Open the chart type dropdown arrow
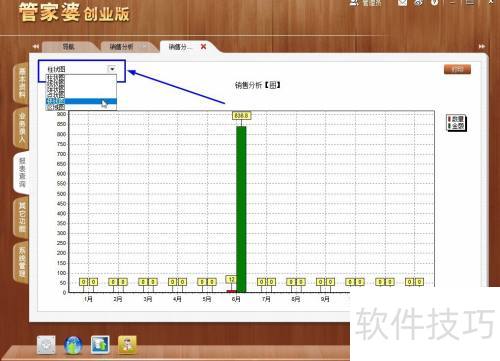This screenshot has width=500, height=361. [112, 69]
